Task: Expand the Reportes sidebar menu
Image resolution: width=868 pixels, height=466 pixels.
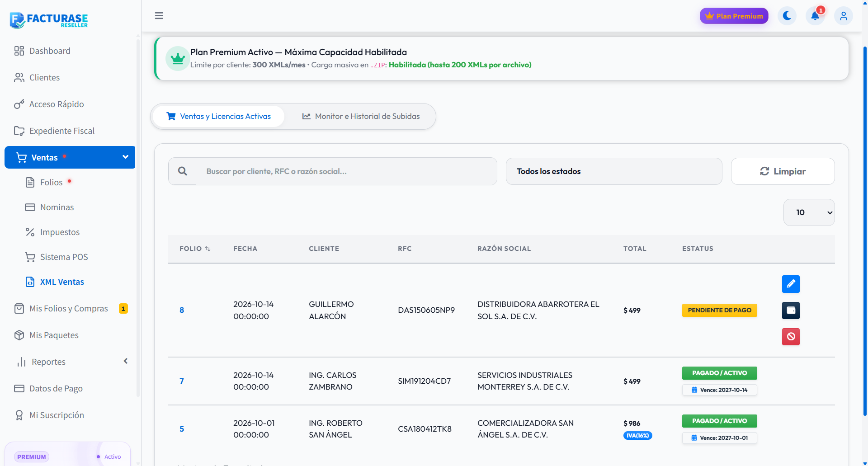Action: pyautogui.click(x=70, y=362)
